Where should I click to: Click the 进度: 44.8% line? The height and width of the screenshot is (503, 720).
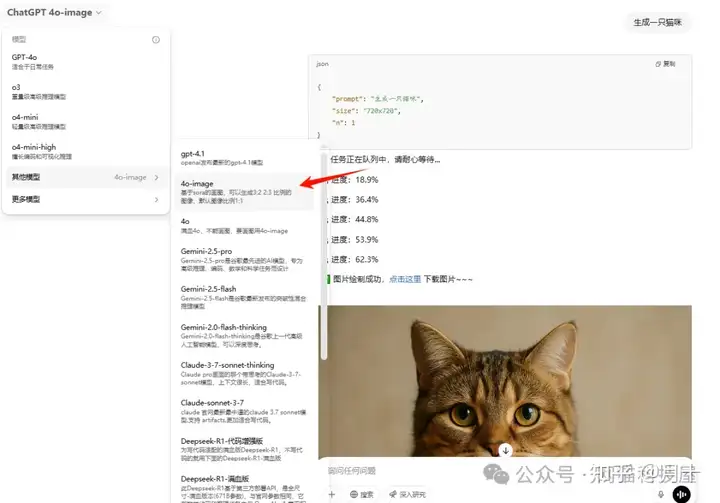(x=354, y=219)
